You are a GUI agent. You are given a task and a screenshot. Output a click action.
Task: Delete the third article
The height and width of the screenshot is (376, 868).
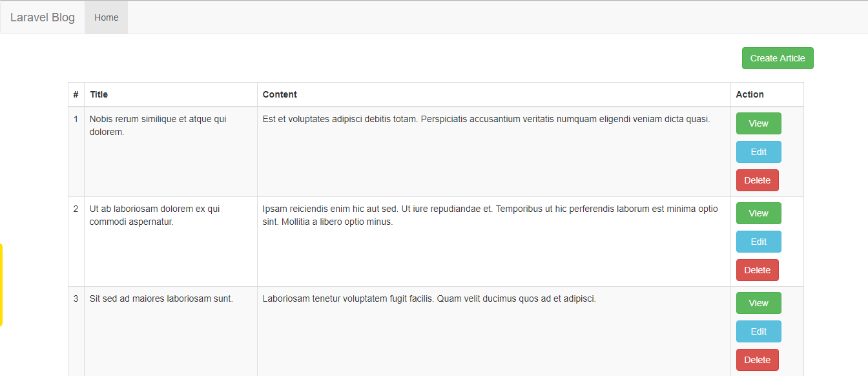tap(757, 360)
